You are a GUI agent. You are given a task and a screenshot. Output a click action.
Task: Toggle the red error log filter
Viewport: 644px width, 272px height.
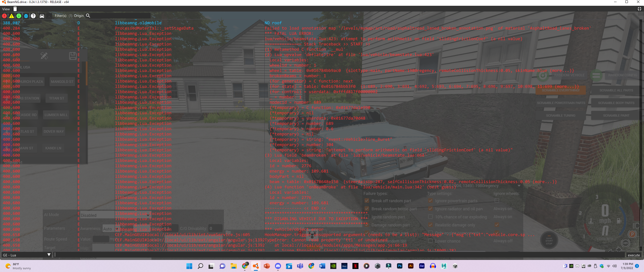pos(4,16)
